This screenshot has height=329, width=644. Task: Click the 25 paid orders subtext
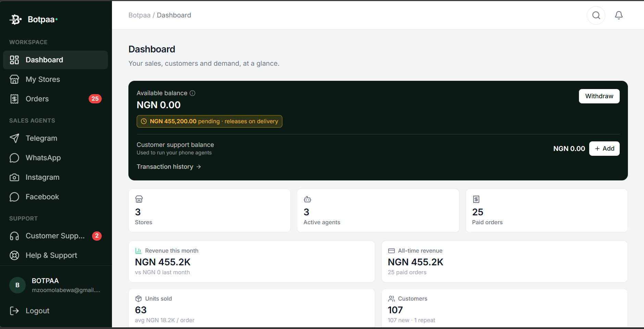click(407, 273)
